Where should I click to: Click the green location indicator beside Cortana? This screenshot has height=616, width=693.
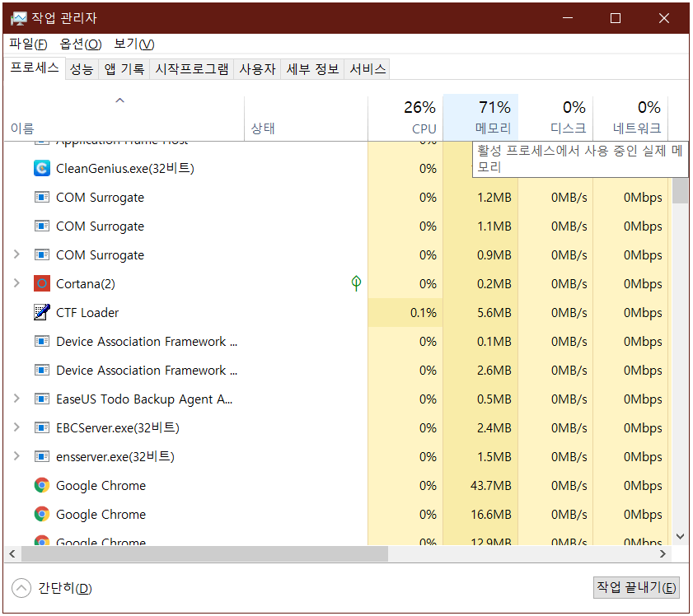tap(356, 283)
